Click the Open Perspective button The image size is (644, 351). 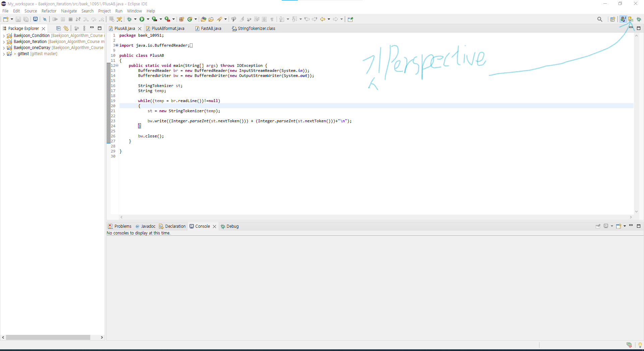613,19
